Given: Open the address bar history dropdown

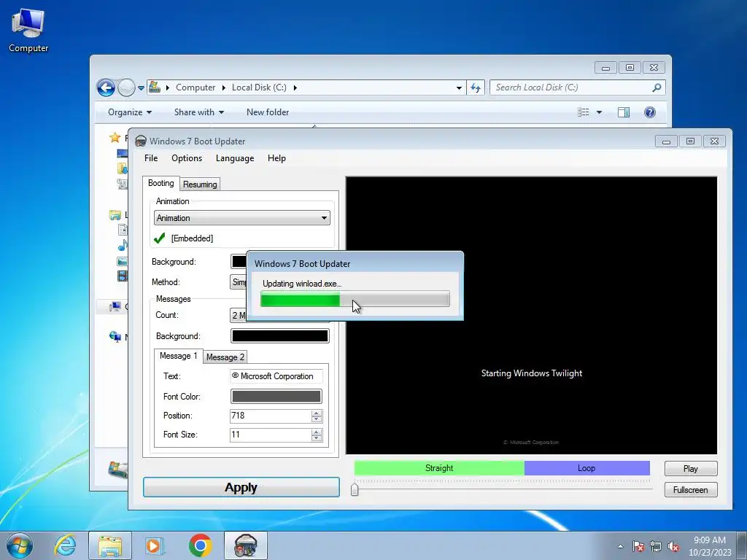Looking at the screenshot, I should 459,88.
